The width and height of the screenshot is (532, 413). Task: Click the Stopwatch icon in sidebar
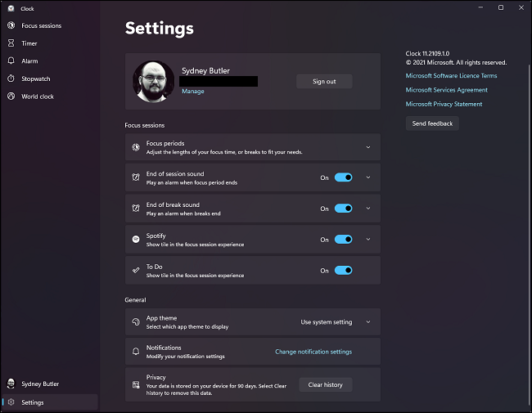coord(11,79)
